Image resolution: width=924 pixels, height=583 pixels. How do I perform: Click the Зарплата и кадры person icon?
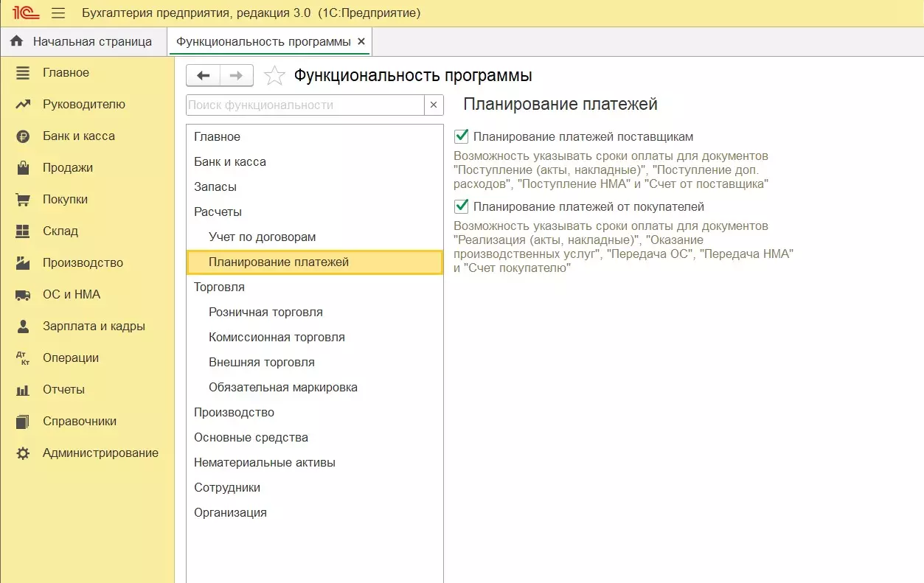23,326
